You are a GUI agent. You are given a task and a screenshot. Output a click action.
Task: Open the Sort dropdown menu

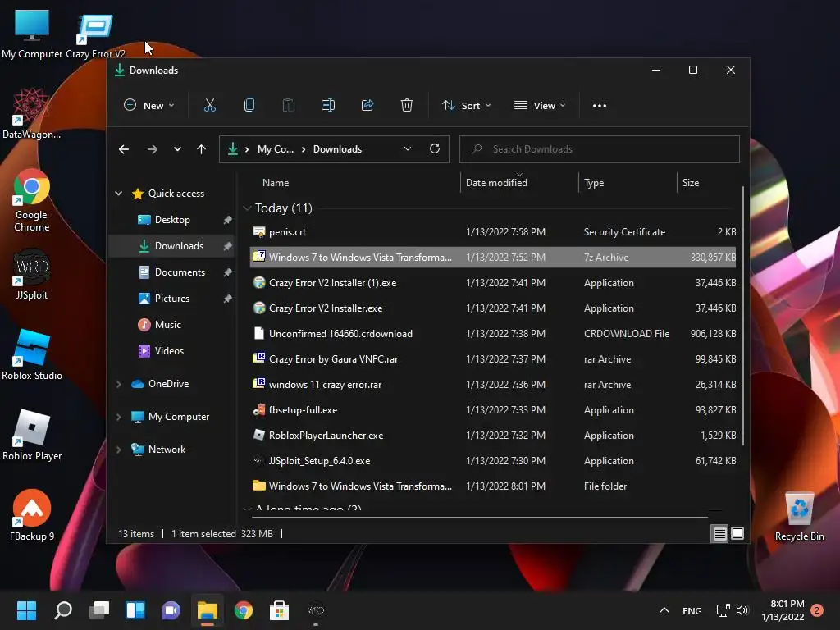[466, 106]
